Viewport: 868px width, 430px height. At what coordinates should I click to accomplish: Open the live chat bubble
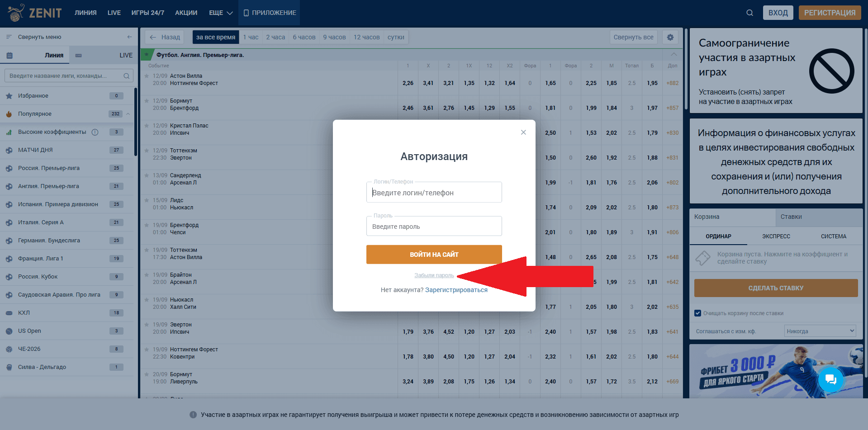(830, 379)
